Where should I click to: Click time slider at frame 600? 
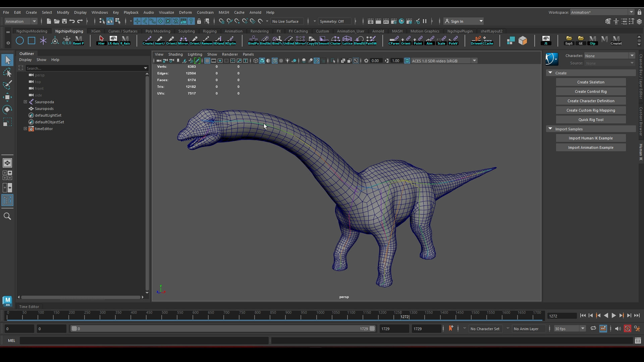point(196,315)
